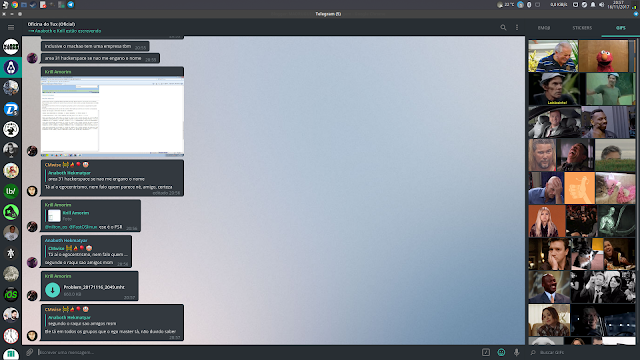This screenshot has width=640, height=360.
Task: Click the Bluetooth tray icon
Action: click(529, 4)
